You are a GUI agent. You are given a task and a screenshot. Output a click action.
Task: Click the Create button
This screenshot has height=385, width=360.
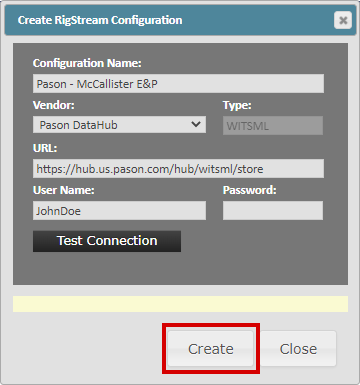click(211, 349)
